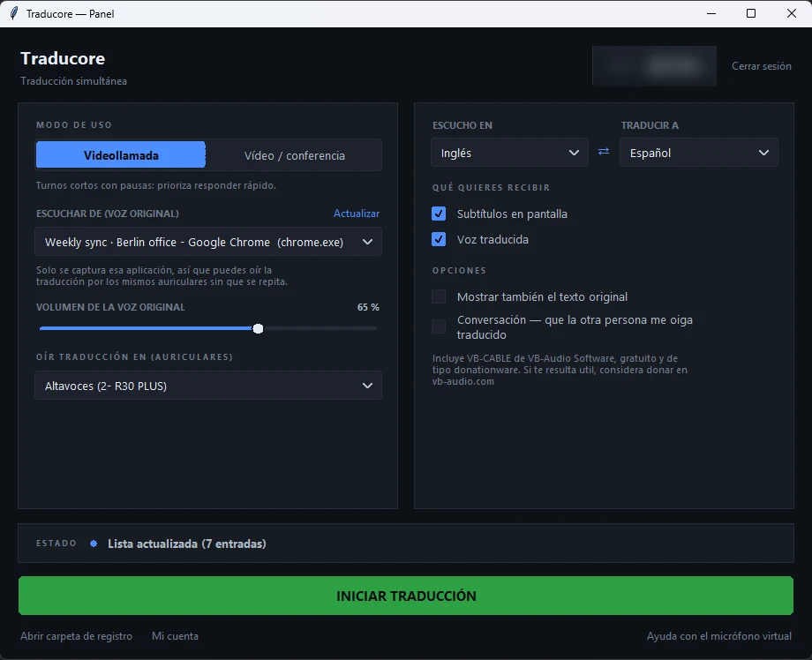
Task: Click the Traducore feather icon in title bar
Action: point(14,13)
